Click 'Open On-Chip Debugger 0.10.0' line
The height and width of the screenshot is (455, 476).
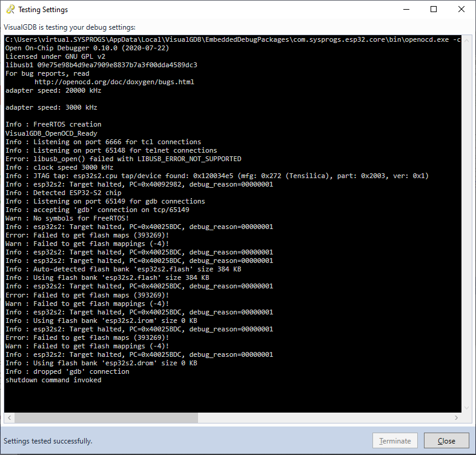(x=87, y=48)
